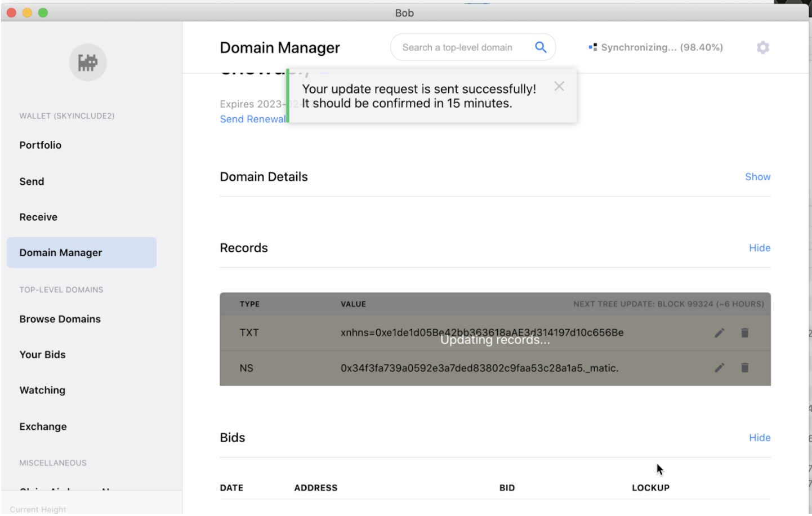
Task: Open Your Bids from sidebar
Action: pyautogui.click(x=42, y=354)
